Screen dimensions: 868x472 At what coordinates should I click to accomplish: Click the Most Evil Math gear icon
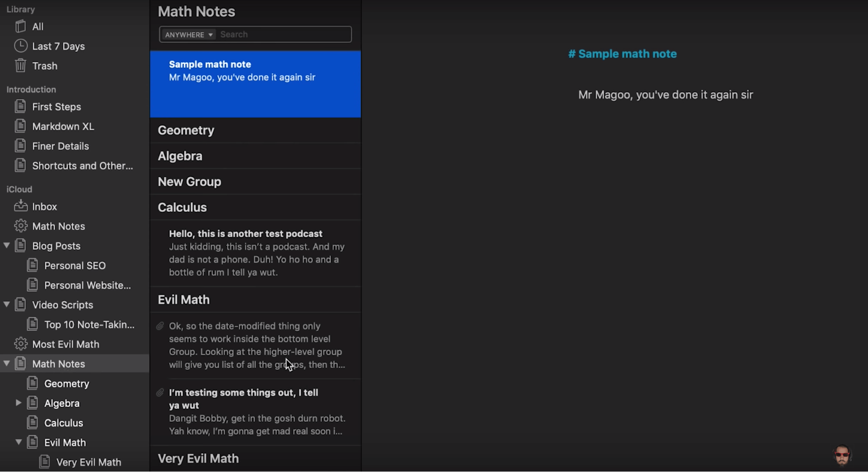point(21,344)
